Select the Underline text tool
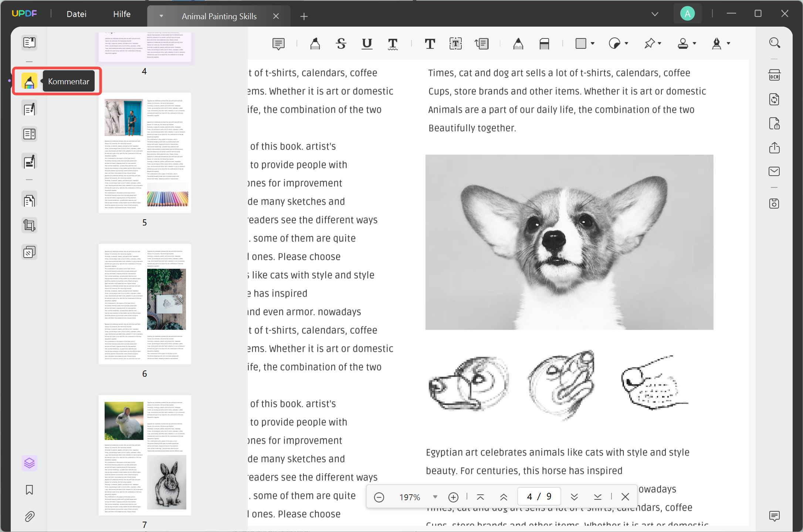The height and width of the screenshot is (532, 803). coord(367,44)
